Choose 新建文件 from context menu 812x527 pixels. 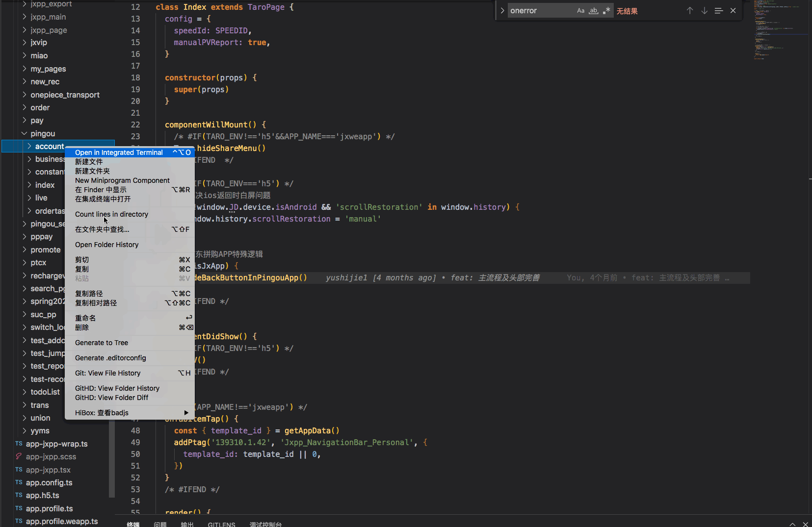click(x=130, y=162)
